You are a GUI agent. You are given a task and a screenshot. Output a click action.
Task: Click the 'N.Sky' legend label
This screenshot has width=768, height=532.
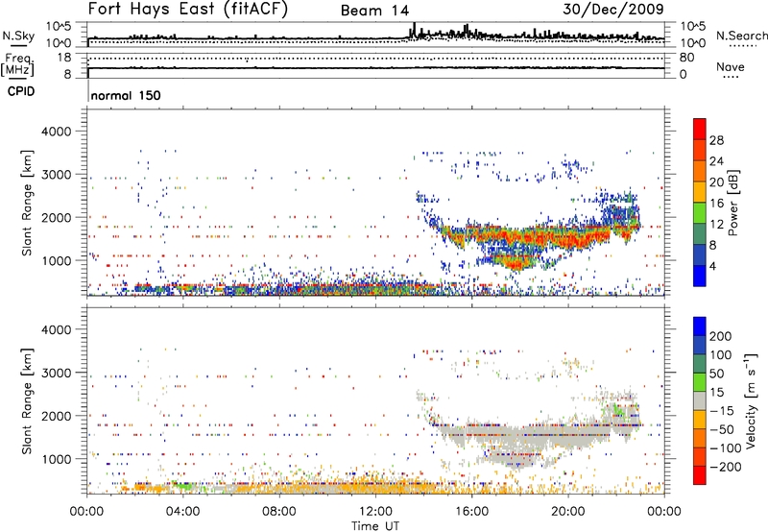[x=18, y=36]
